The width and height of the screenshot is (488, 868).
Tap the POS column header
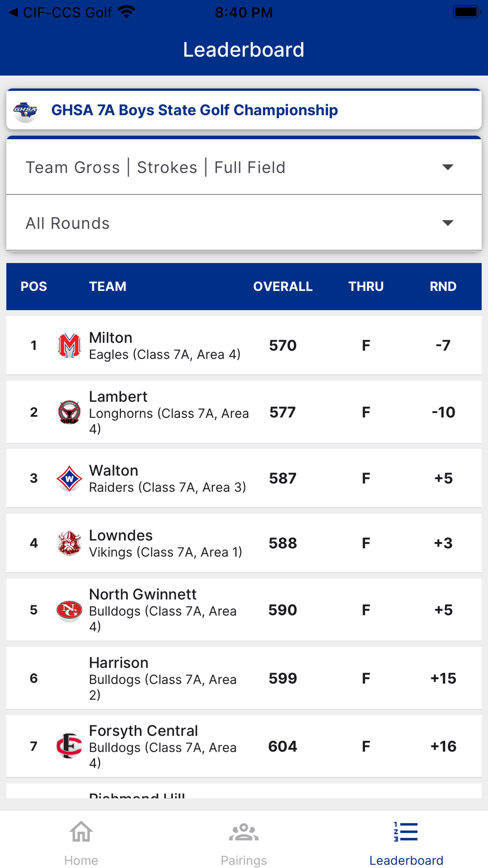point(34,287)
